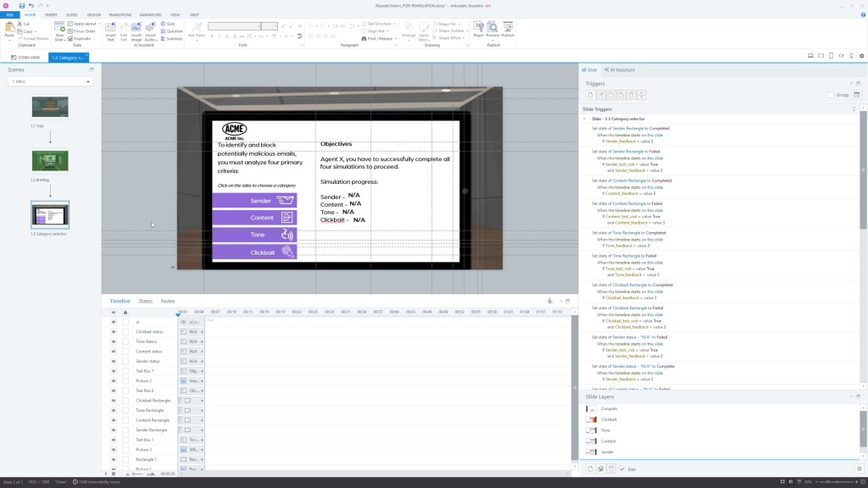This screenshot has height=488, width=868.
Task: Toggle the Dim checkbox in Slide Layers
Action: pos(622,469)
